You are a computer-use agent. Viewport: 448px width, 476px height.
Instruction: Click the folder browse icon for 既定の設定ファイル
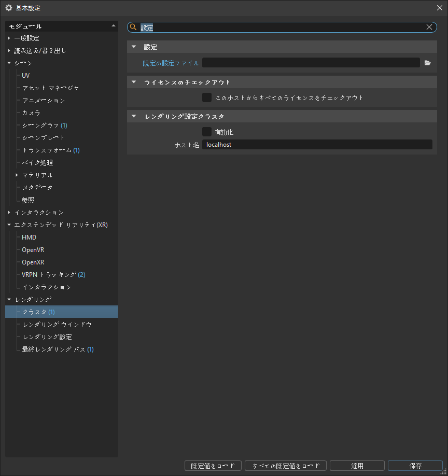[x=427, y=63]
